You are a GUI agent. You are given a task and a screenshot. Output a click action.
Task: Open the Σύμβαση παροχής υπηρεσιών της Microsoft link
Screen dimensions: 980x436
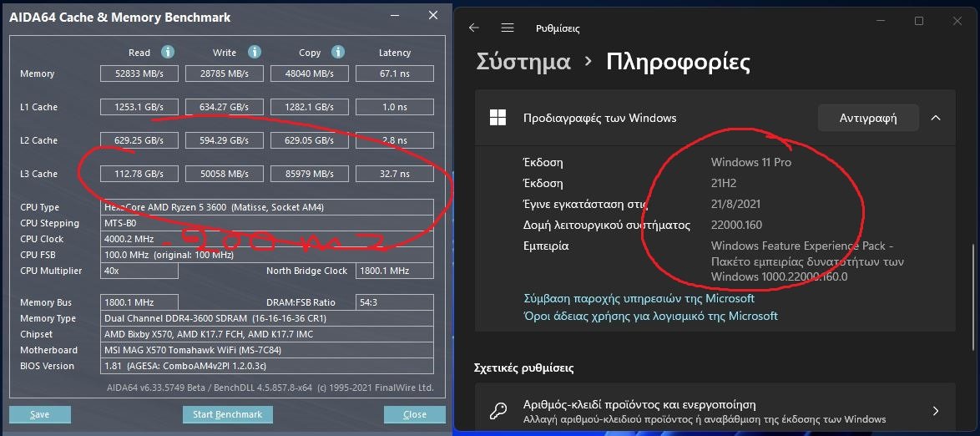tap(639, 298)
